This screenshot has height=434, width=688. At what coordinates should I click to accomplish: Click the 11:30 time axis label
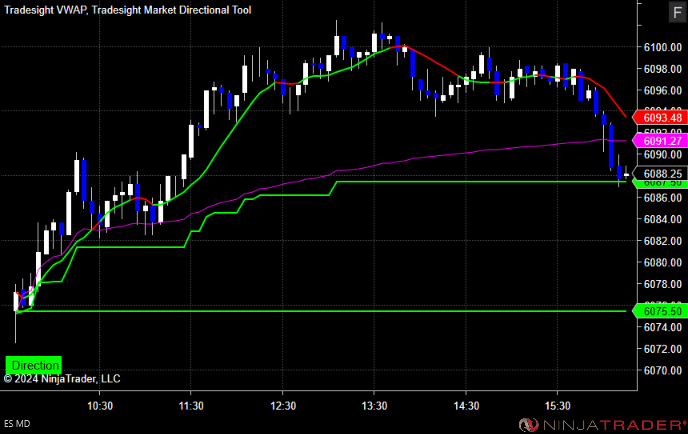pyautogui.click(x=191, y=406)
